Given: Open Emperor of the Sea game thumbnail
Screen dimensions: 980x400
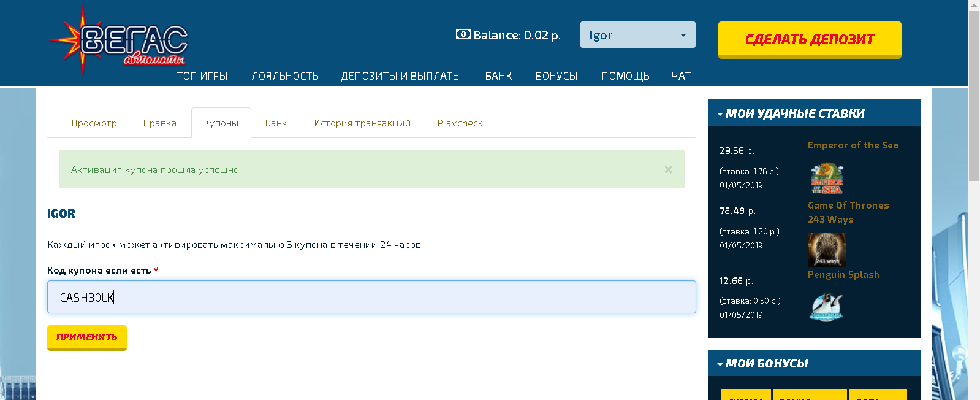Looking at the screenshot, I should click(x=827, y=179).
